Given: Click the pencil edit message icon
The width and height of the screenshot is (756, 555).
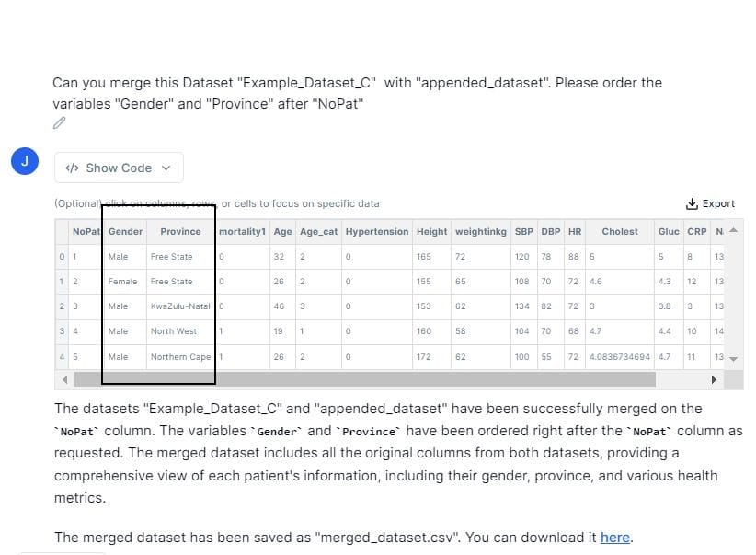Looking at the screenshot, I should tap(59, 123).
